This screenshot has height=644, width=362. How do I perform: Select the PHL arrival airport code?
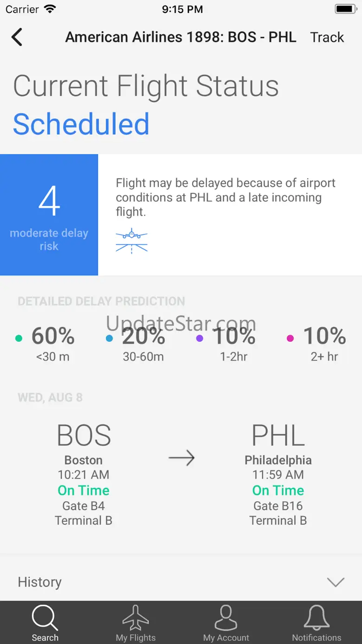pyautogui.click(x=278, y=436)
